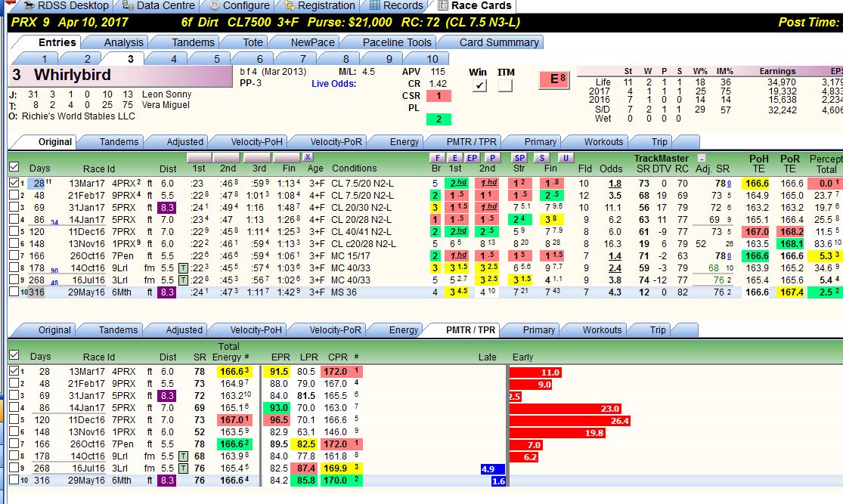Click the Configure gear icon
This screenshot has height=504, width=843.
(x=214, y=5)
